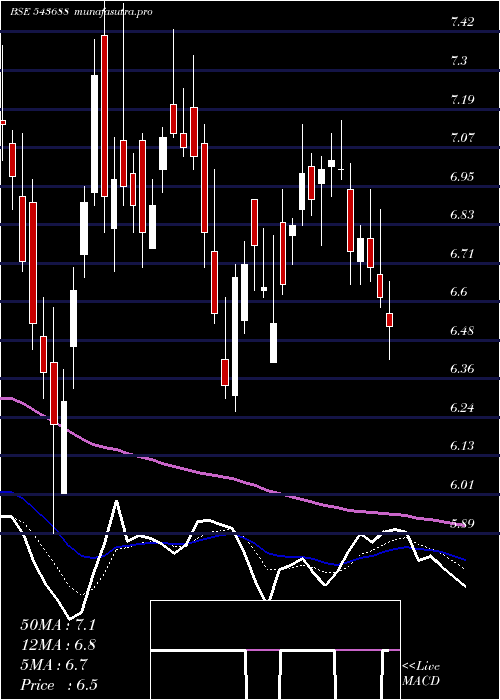This screenshot has height=700, width=500.
Task: Click the 7.07 price axis label
Action: point(462,138)
